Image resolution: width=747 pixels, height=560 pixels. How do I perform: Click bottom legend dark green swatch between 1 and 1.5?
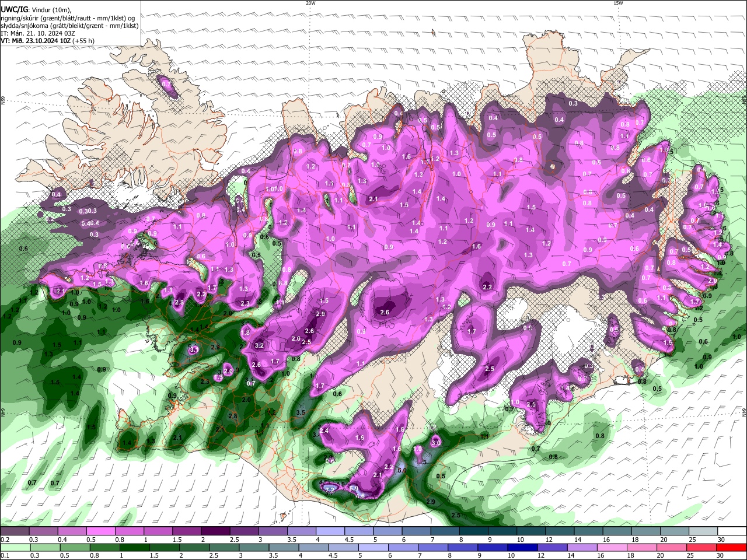135,548
